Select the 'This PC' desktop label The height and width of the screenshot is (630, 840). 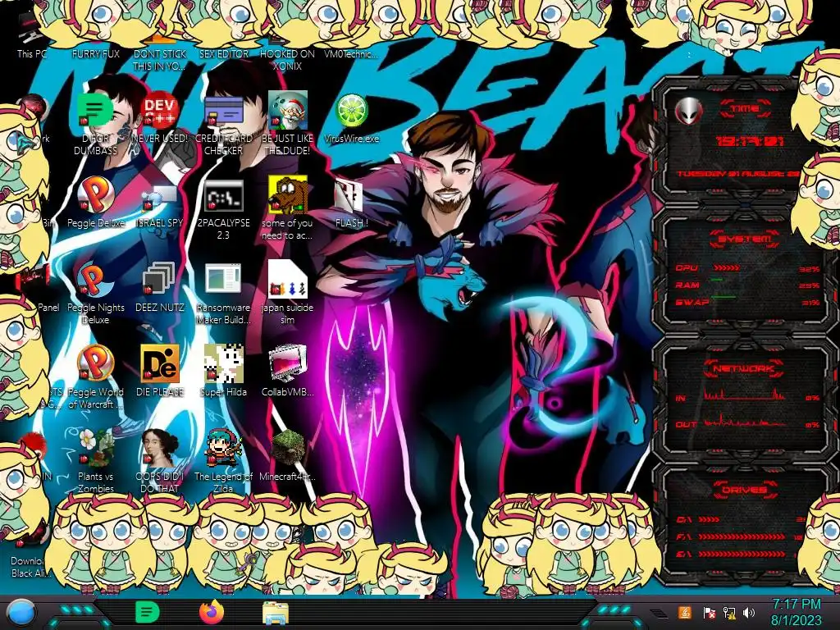click(x=32, y=54)
